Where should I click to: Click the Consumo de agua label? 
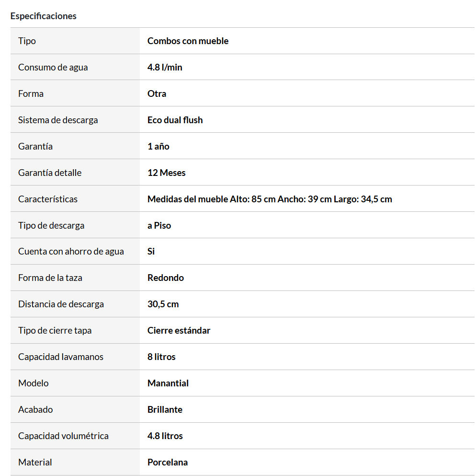tap(53, 67)
